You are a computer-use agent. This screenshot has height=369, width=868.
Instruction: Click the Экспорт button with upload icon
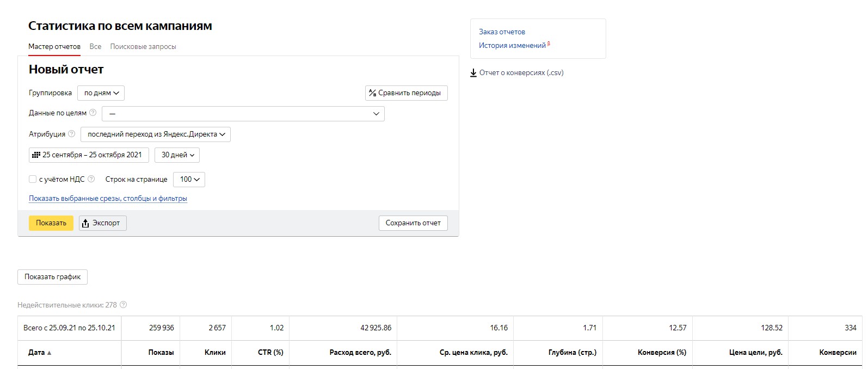tap(102, 223)
